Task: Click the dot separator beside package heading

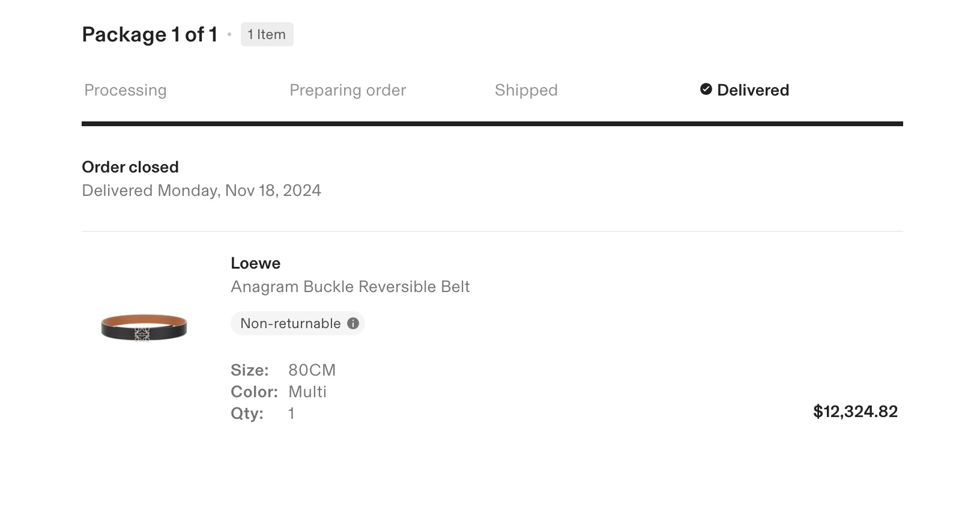Action: (x=229, y=35)
